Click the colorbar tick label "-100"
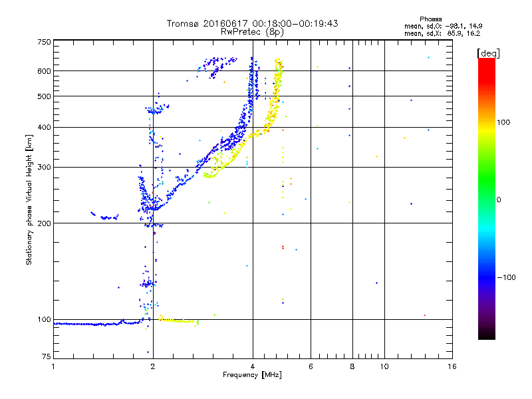 click(x=506, y=277)
